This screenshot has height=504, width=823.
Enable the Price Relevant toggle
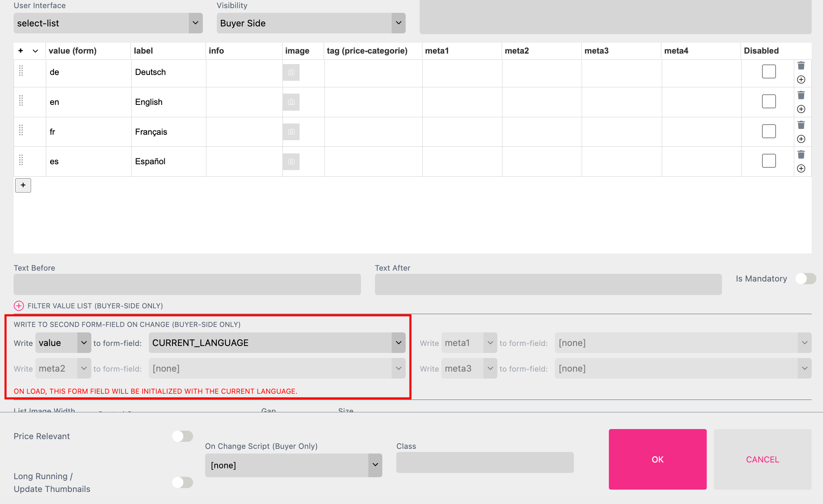(182, 436)
